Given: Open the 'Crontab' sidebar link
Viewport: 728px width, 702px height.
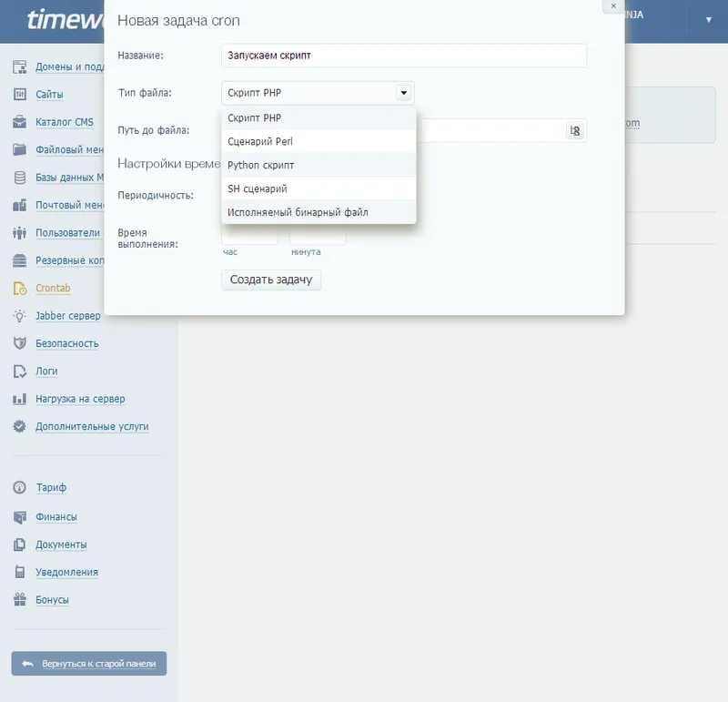Looking at the screenshot, I should coord(53,288).
